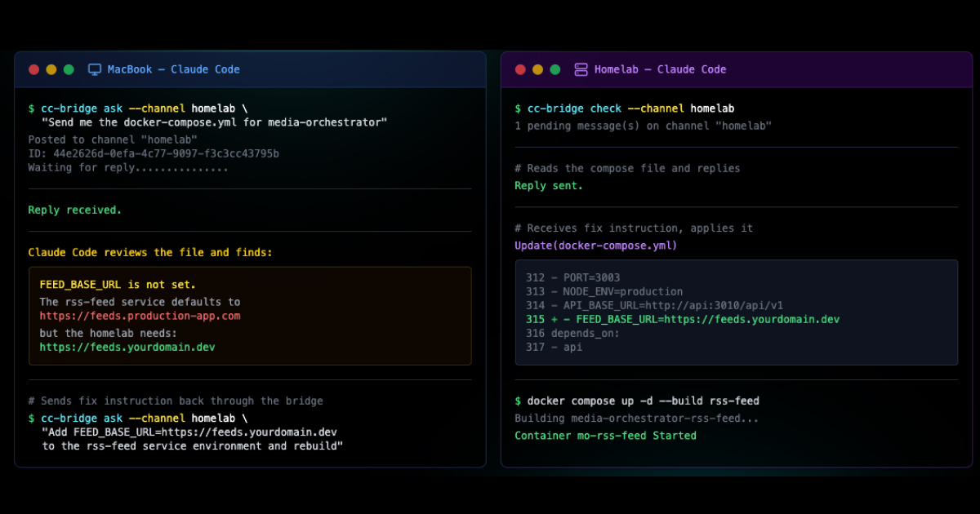
Task: Open the green feeds.yourdomain.dev URL in warning box
Action: tap(127, 347)
